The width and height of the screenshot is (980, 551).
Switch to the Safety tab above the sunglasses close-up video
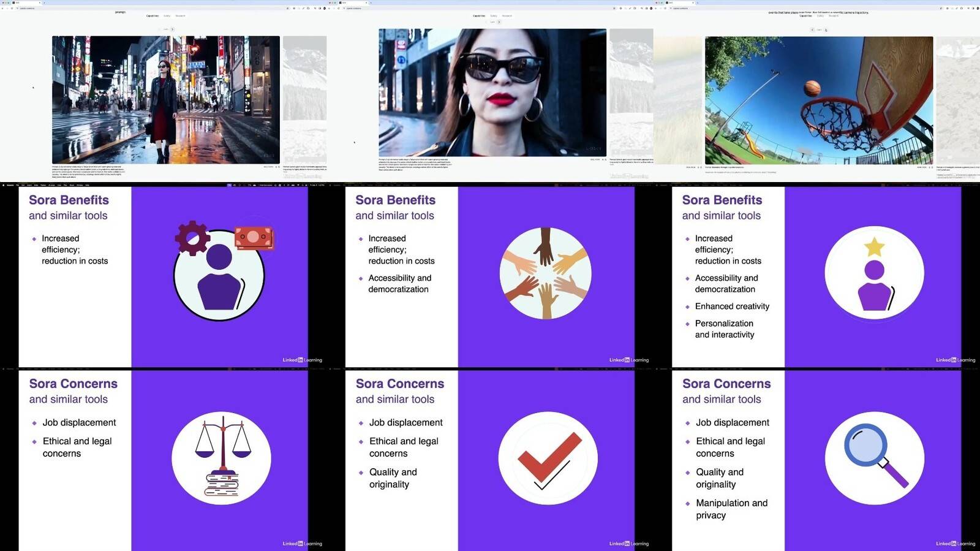(494, 16)
